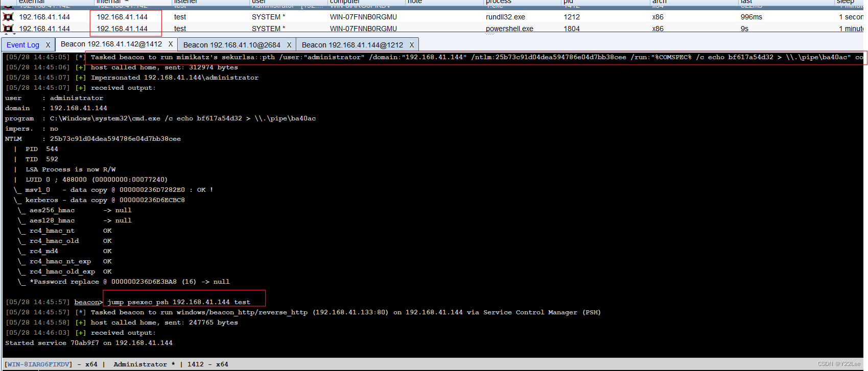Click external IP 192.168.41.144 in the powershell.exe row
Image resolution: width=868 pixels, height=371 pixels.
[44, 29]
